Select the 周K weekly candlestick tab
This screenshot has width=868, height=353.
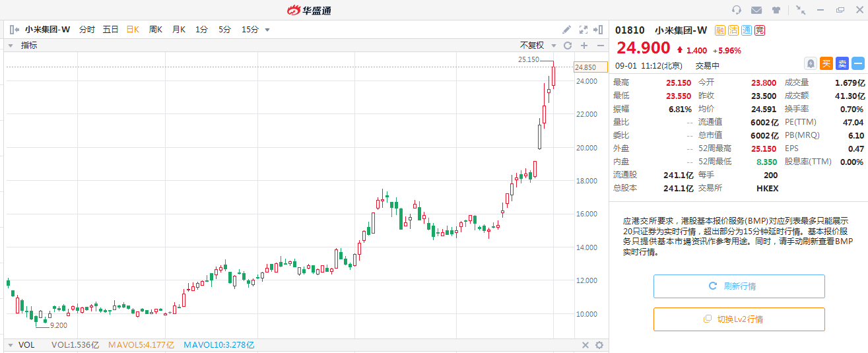(x=156, y=29)
